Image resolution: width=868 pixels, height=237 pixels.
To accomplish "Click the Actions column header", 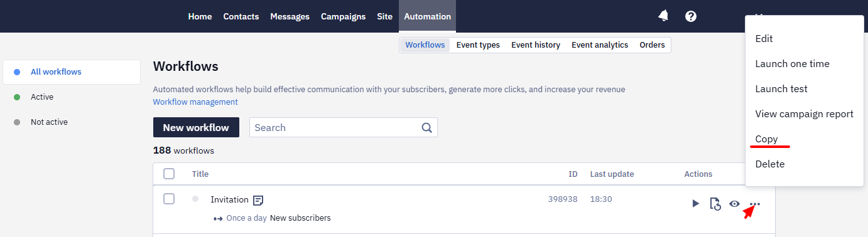I will 698,174.
